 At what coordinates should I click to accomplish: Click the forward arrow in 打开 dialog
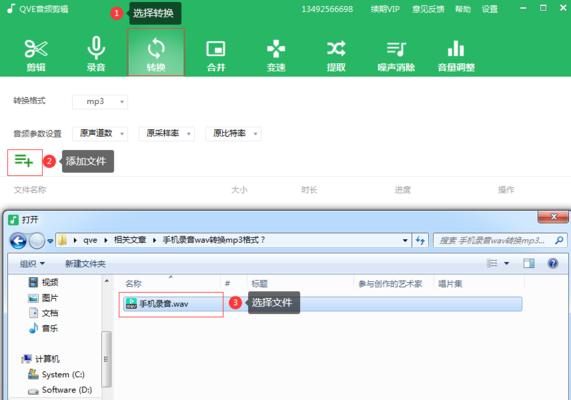[37, 241]
